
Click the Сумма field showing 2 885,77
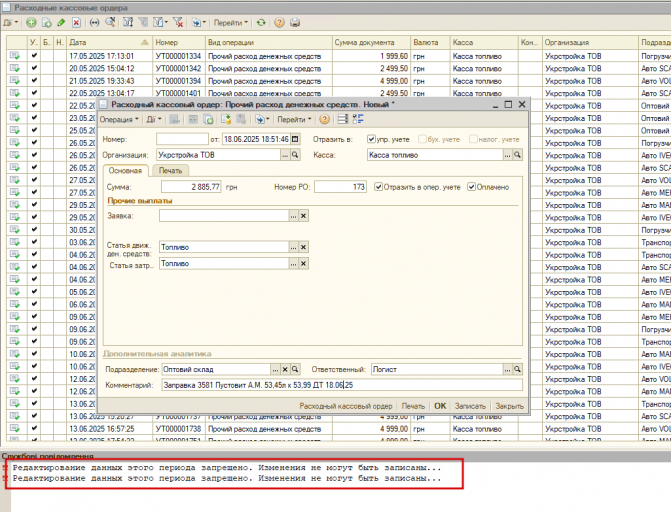tap(191, 187)
